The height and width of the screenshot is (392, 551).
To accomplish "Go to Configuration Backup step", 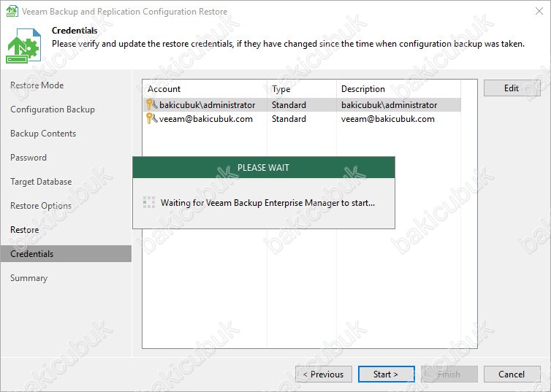I will tap(53, 109).
